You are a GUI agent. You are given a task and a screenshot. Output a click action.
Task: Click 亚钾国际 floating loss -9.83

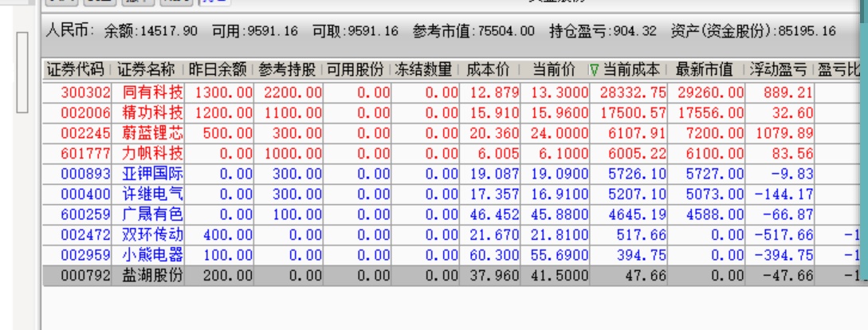pyautogui.click(x=792, y=174)
